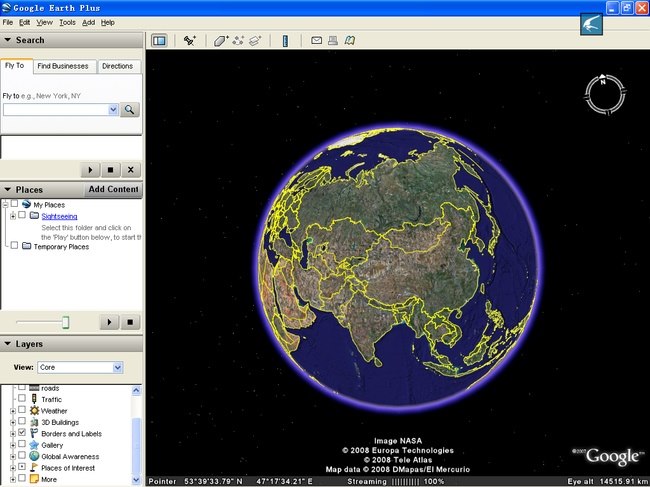This screenshot has height=487, width=650.
Task: Click the Layers scrollbar up arrow
Action: click(136, 390)
